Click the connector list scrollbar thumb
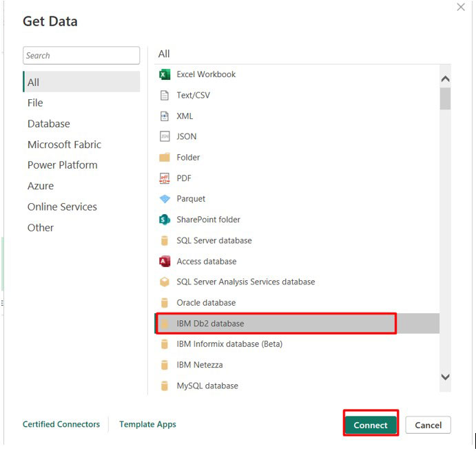This screenshot has width=476, height=453. pos(445,98)
